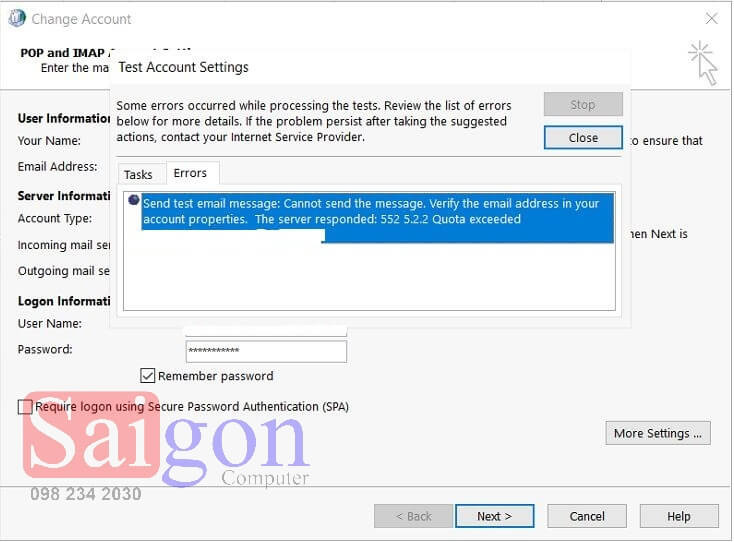Enable Require logon using Secure Password Authentication
This screenshot has width=734, height=542.
(x=25, y=407)
